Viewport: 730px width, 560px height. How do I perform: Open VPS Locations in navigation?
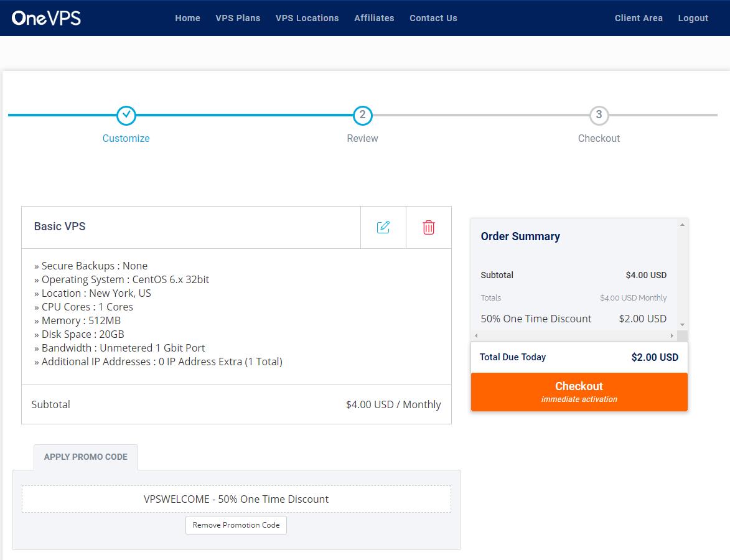[x=307, y=18]
